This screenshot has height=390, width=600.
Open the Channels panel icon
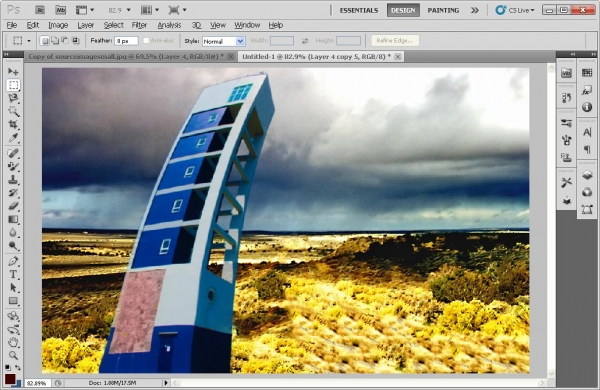587,192
